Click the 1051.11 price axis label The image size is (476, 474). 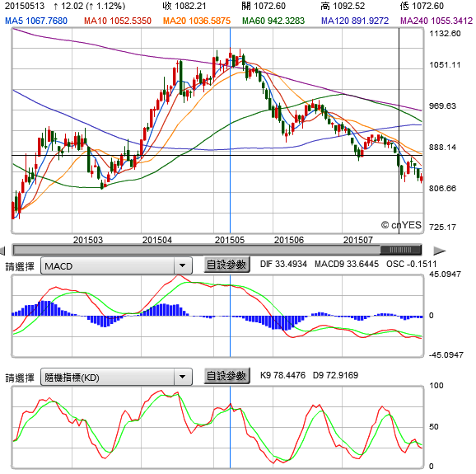click(445, 65)
